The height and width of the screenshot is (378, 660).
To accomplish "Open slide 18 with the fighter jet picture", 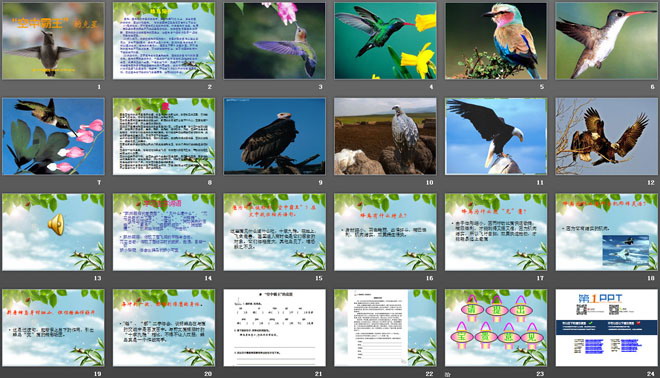I will point(607,232).
